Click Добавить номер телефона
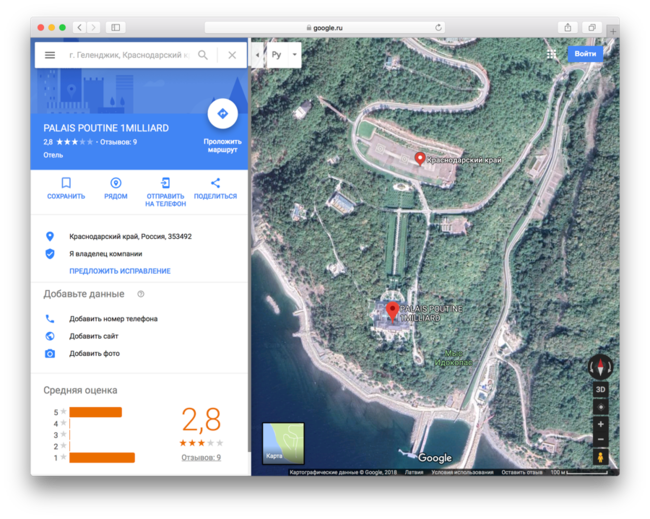The height and width of the screenshot is (519, 650). point(113,319)
